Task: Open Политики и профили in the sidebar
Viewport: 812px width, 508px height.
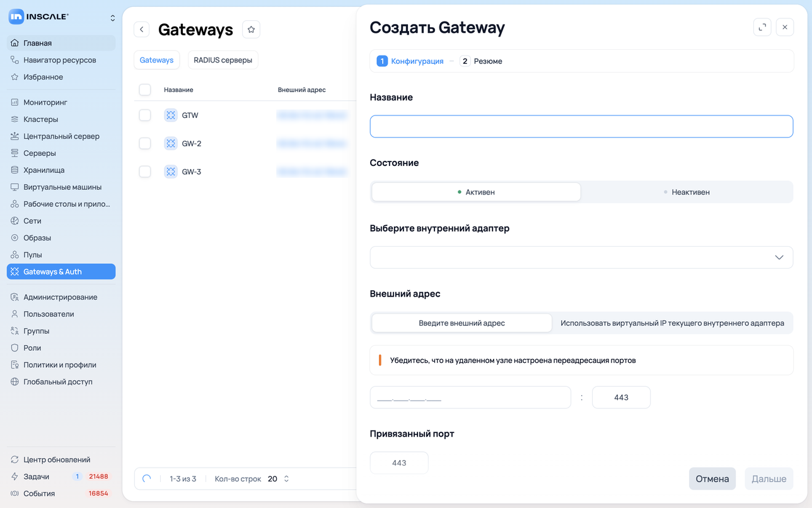Action: (61, 365)
